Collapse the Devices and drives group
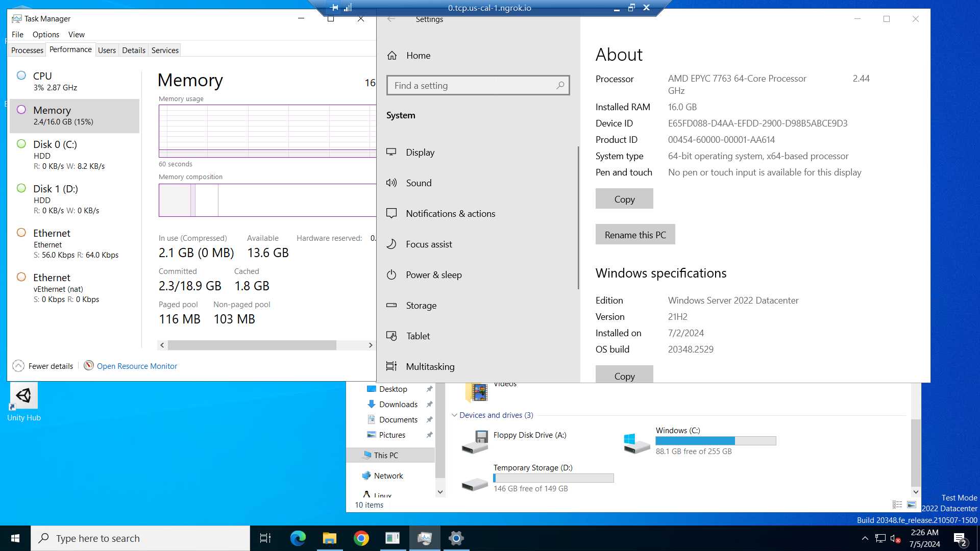Image resolution: width=980 pixels, height=551 pixels. 454,415
